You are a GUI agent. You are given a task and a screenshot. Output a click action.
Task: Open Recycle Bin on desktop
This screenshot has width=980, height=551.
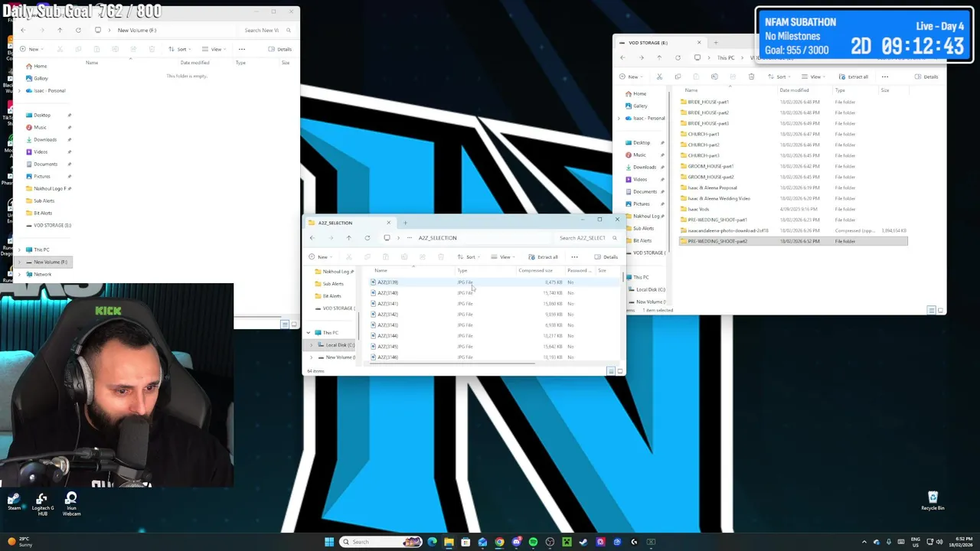click(933, 501)
